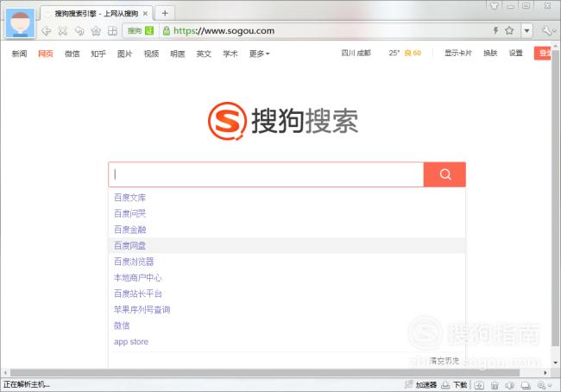
Task: Toggle the speaker mute icon in status bar
Action: [510, 385]
